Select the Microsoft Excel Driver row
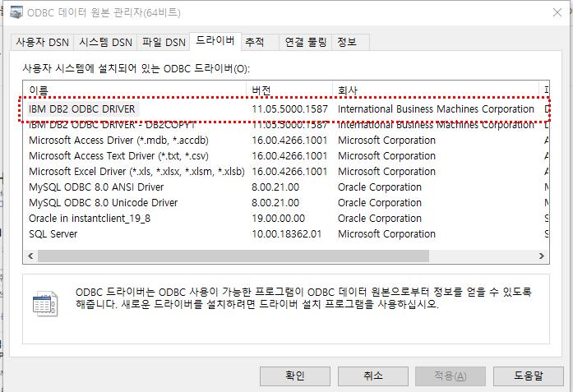The image size is (573, 392). click(286, 172)
